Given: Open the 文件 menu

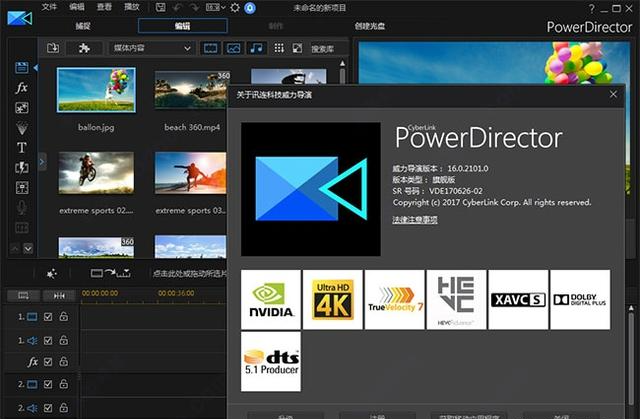Looking at the screenshot, I should click(49, 7).
